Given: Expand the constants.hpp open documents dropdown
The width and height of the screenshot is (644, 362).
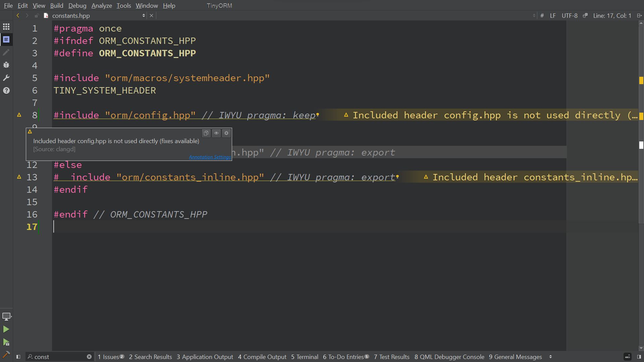Looking at the screenshot, I should 144,16.
